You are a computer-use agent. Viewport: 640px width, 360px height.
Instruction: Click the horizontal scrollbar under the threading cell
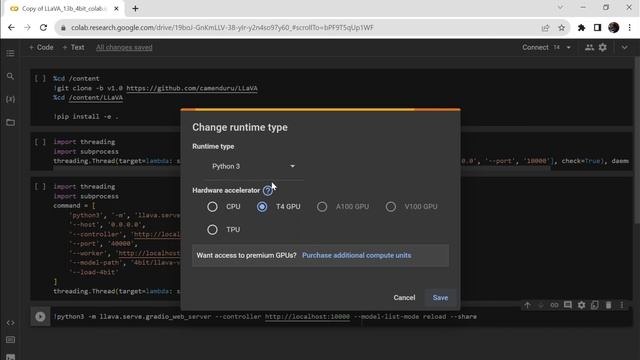click(302, 168)
